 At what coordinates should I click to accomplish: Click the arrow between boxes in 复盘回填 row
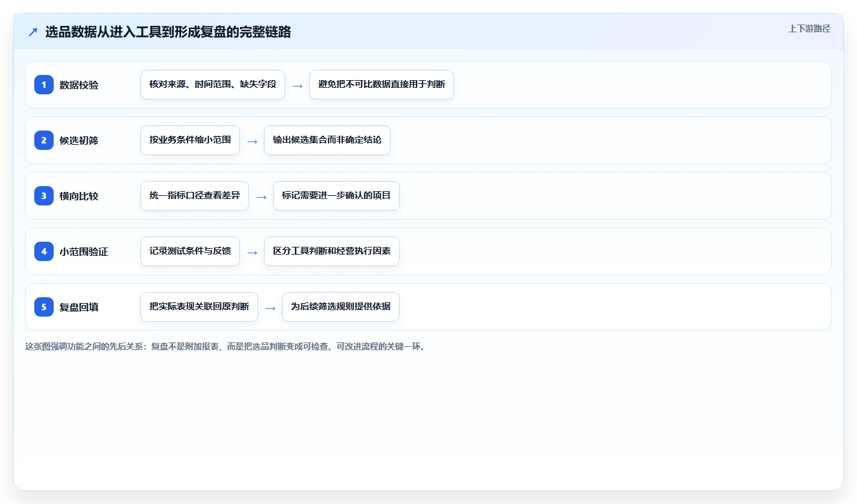[x=270, y=308]
